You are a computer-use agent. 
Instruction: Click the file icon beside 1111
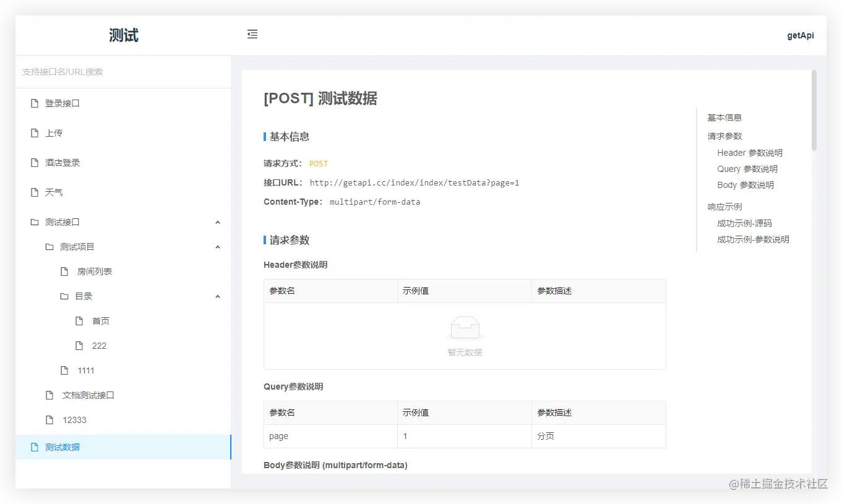[64, 370]
